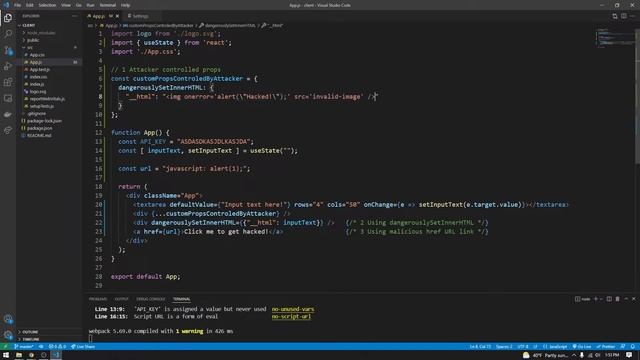
Task: Switch to the Problems panel tab
Action: (98, 299)
